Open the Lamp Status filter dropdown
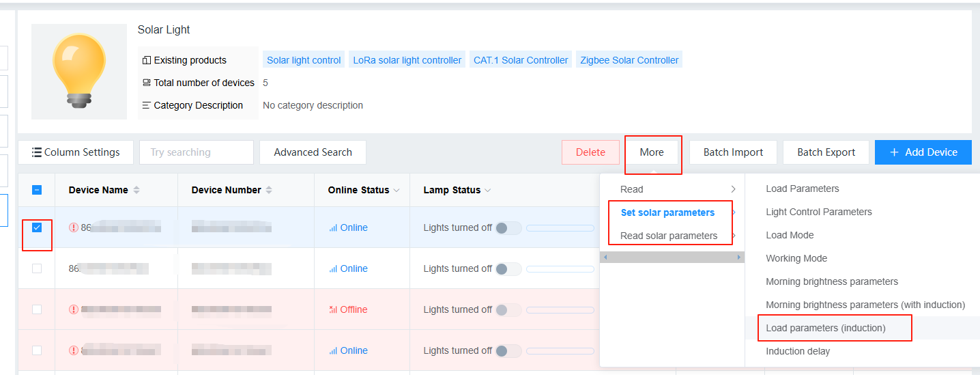The image size is (980, 375). click(487, 191)
